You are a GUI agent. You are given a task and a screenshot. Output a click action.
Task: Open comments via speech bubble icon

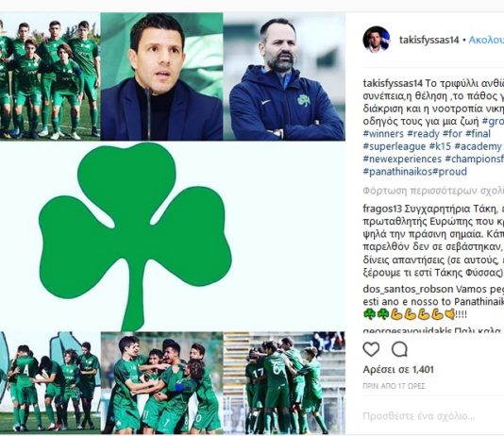tap(399, 349)
